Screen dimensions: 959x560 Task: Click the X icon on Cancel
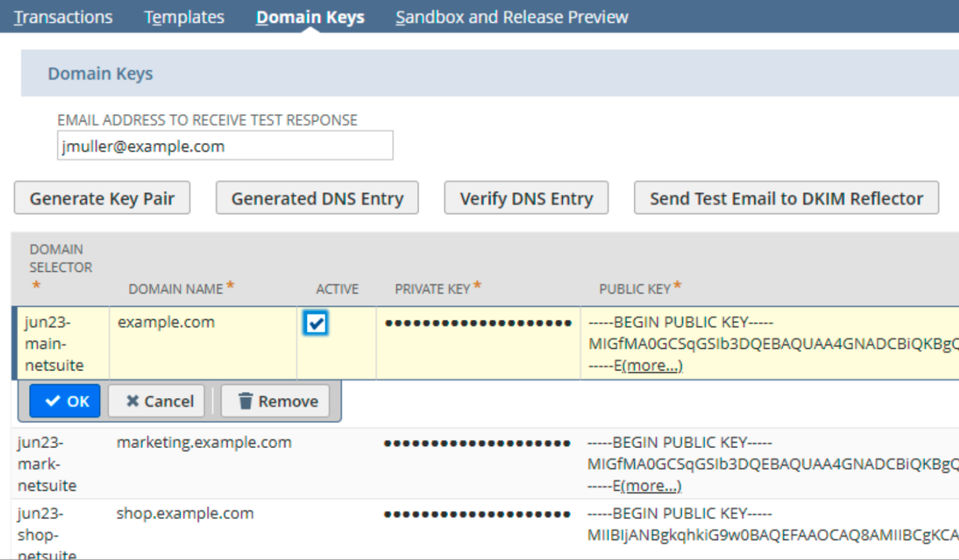(x=133, y=401)
